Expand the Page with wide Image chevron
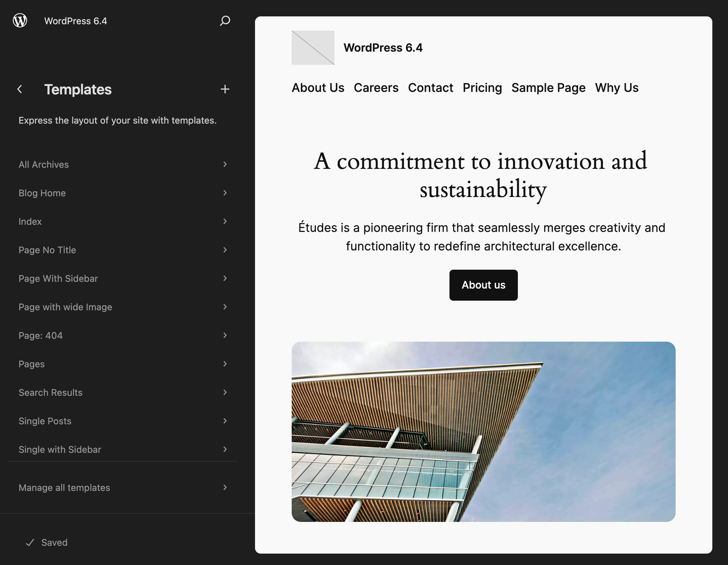The width and height of the screenshot is (728, 565). click(x=224, y=307)
